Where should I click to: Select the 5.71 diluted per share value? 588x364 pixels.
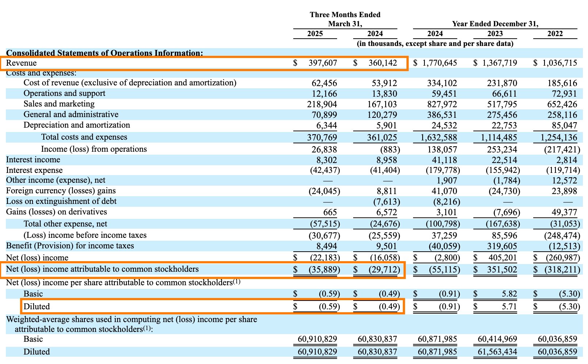[509, 307]
